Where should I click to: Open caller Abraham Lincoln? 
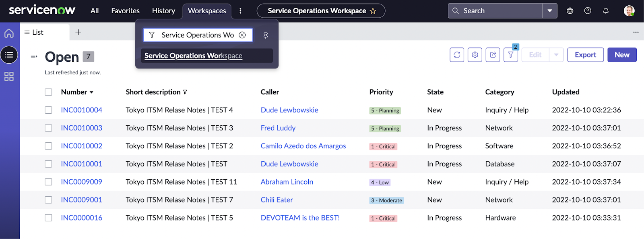[x=287, y=182]
